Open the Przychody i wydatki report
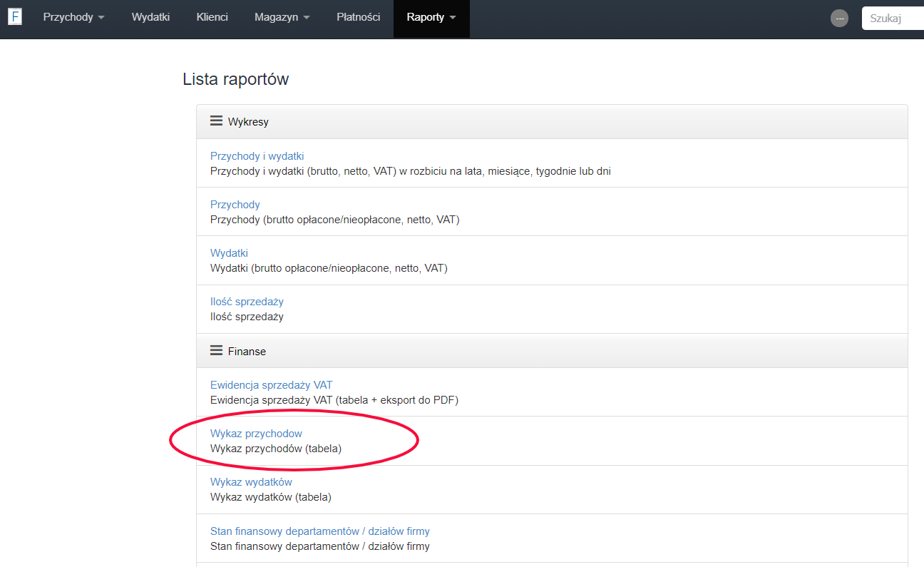Screen dimensions: 924x567 coord(257,156)
